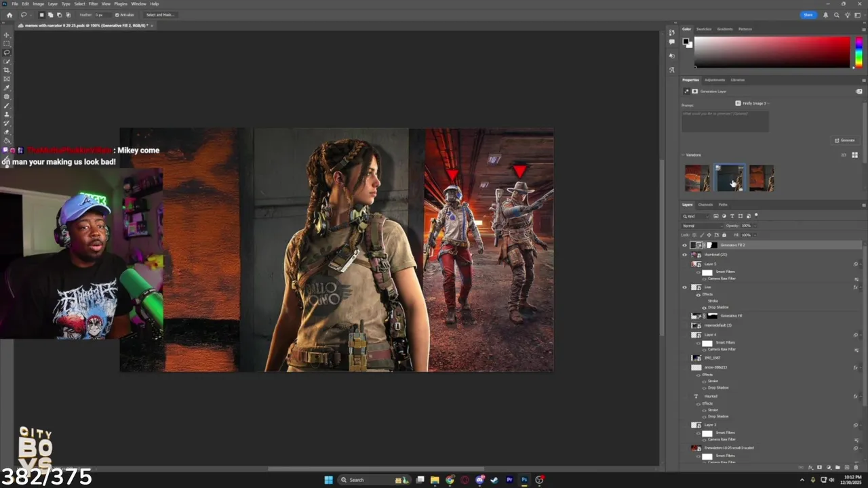Select the first generated variation thumbnail

697,178
